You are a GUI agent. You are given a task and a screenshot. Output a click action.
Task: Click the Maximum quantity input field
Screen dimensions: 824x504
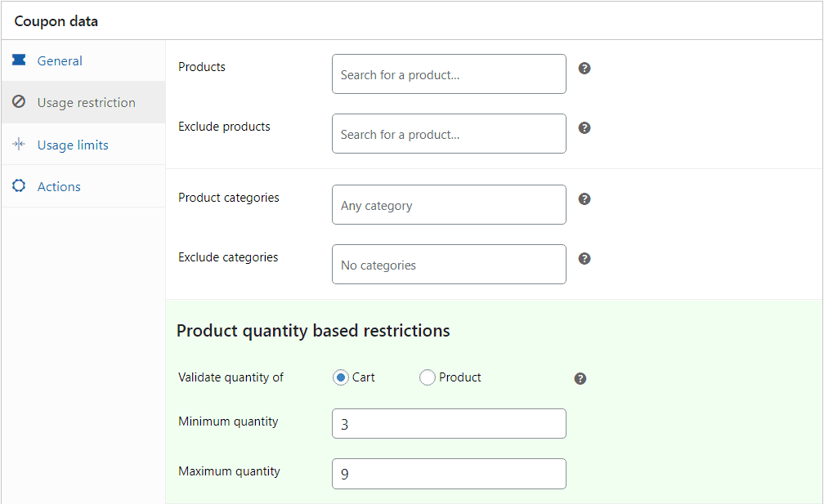(x=449, y=474)
